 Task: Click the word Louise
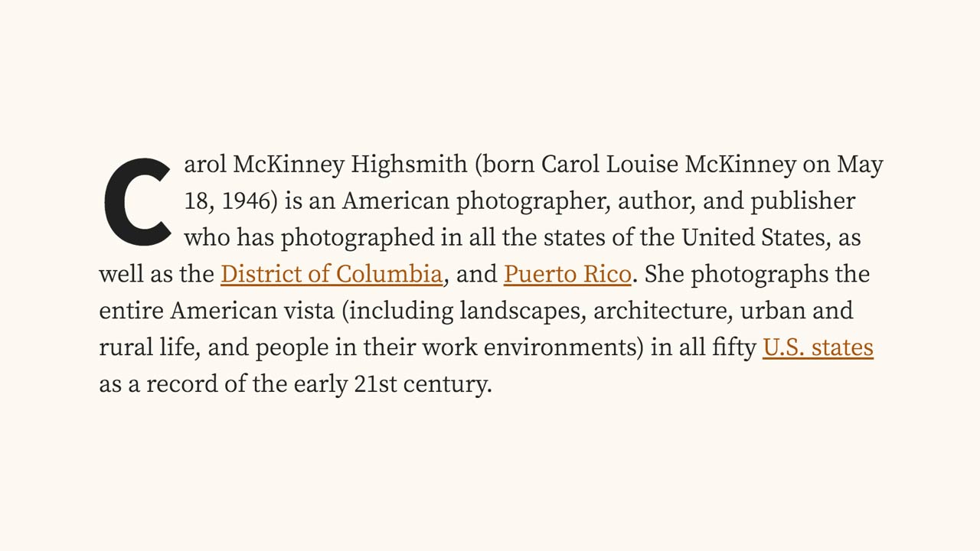(642, 165)
